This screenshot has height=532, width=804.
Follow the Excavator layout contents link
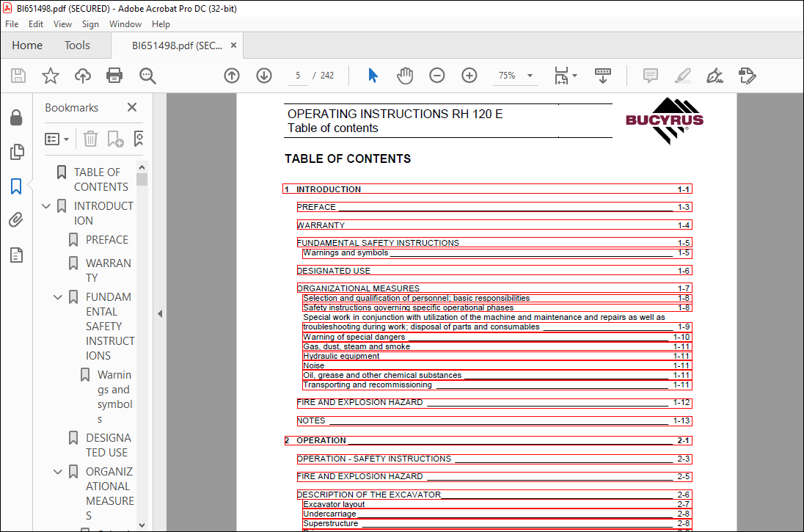coord(497,504)
